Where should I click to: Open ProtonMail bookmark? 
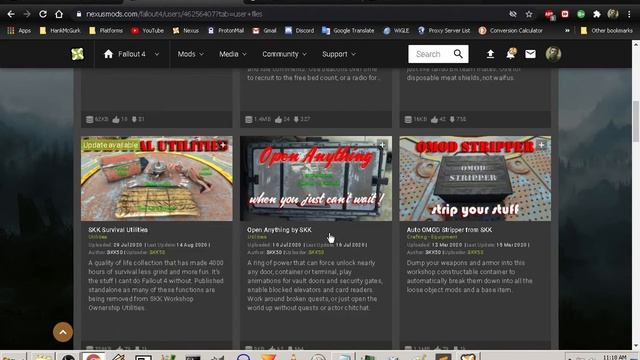pyautogui.click(x=226, y=31)
